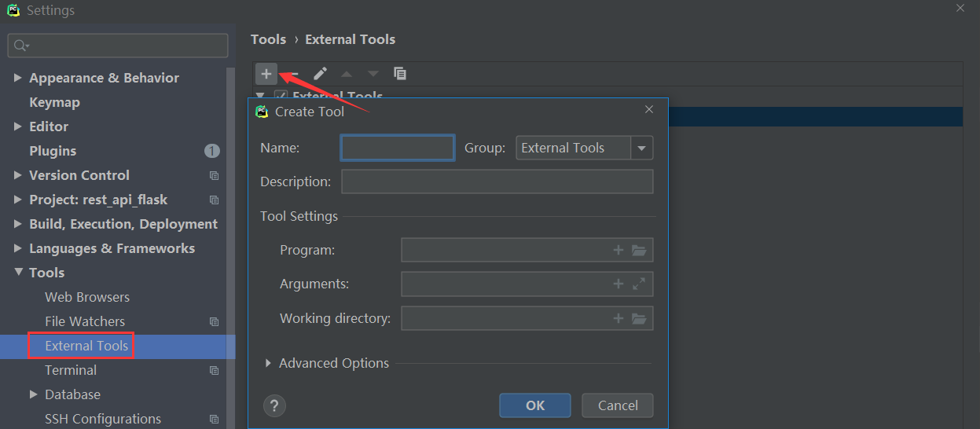The image size is (980, 429).
Task: Click project-level icon beside Version Control
Action: 214,175
